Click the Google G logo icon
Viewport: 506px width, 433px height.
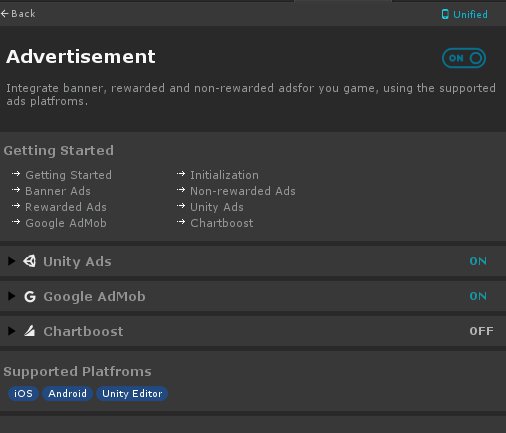coord(30,296)
